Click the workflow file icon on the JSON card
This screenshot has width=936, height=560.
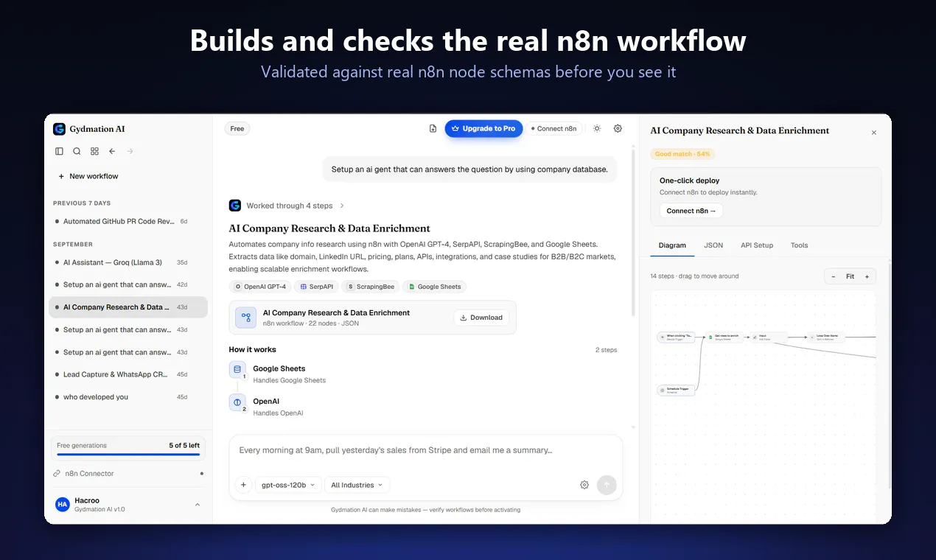pos(246,318)
